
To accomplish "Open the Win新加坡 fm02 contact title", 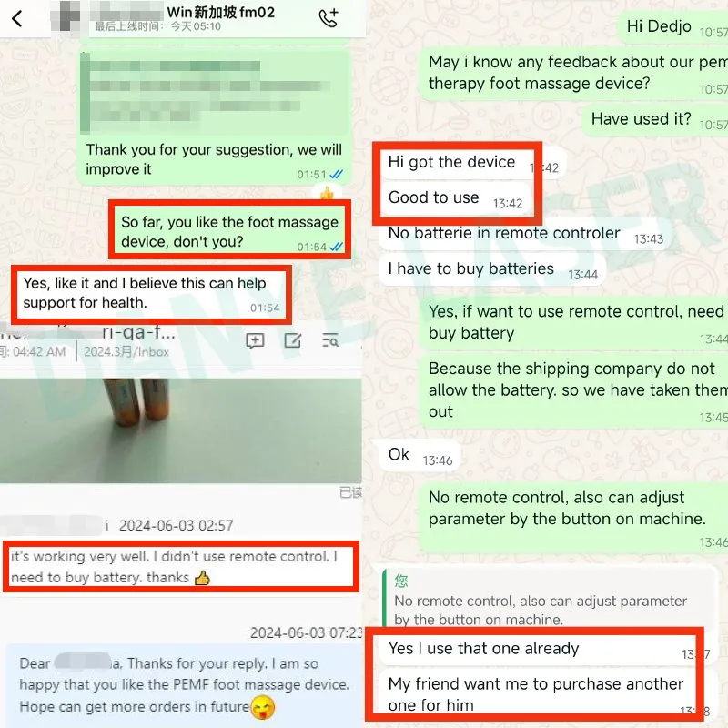I will click(220, 12).
